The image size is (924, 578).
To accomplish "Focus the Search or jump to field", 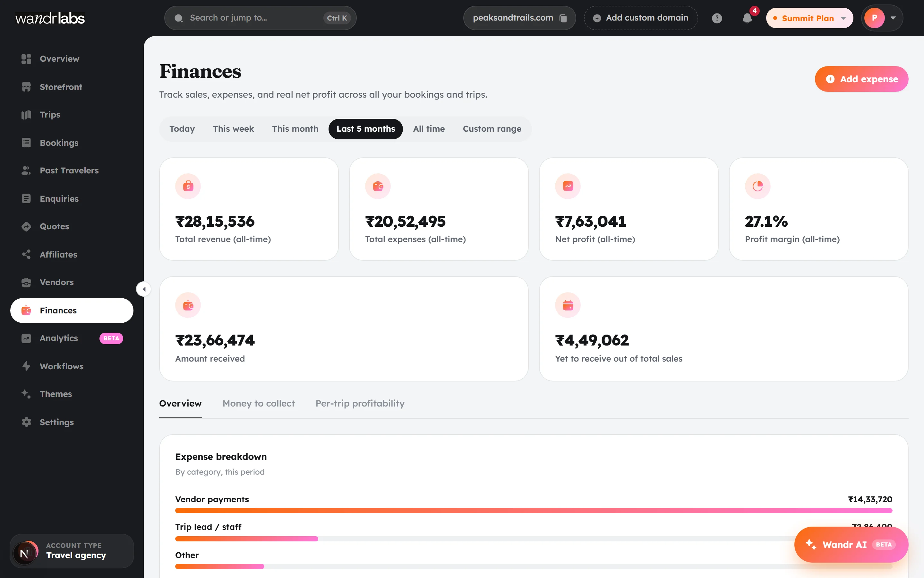I will pyautogui.click(x=261, y=18).
